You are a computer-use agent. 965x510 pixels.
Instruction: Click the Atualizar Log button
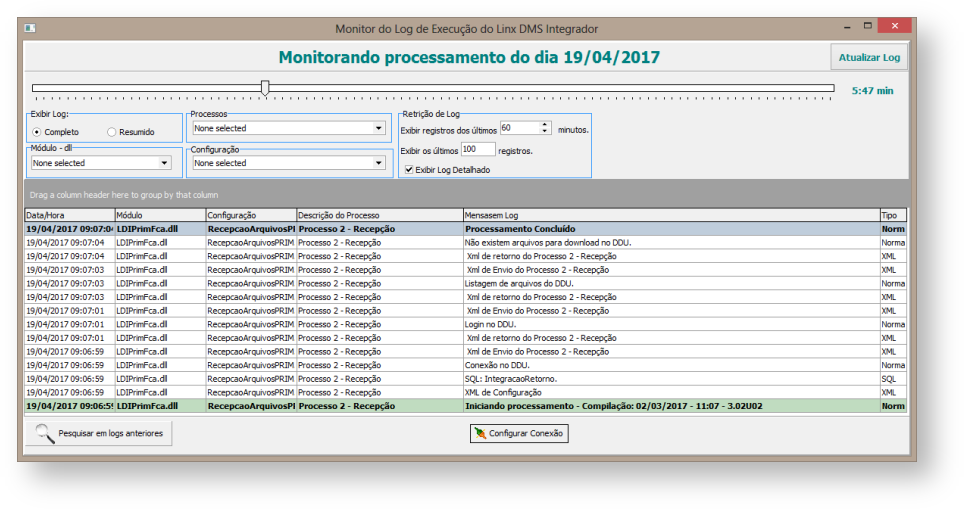point(868,57)
